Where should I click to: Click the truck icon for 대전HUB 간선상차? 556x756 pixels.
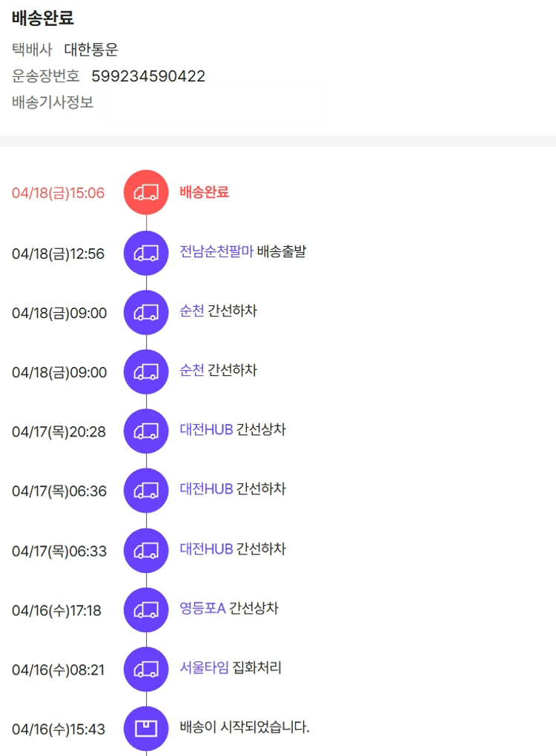pyautogui.click(x=146, y=431)
